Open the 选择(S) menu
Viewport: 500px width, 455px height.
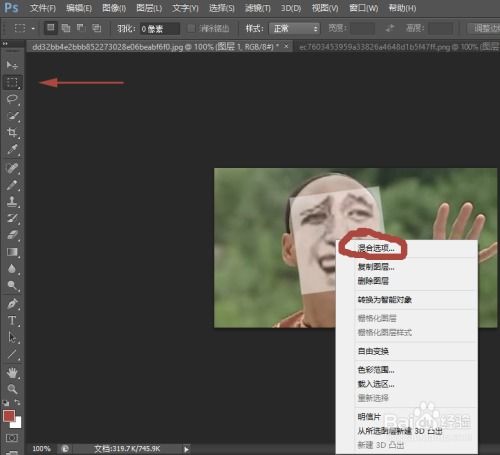click(221, 8)
